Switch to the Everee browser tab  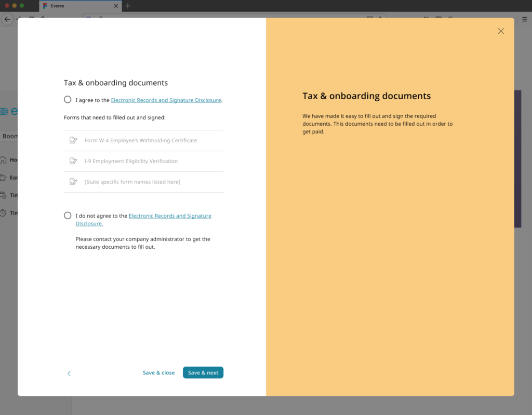(81, 6)
